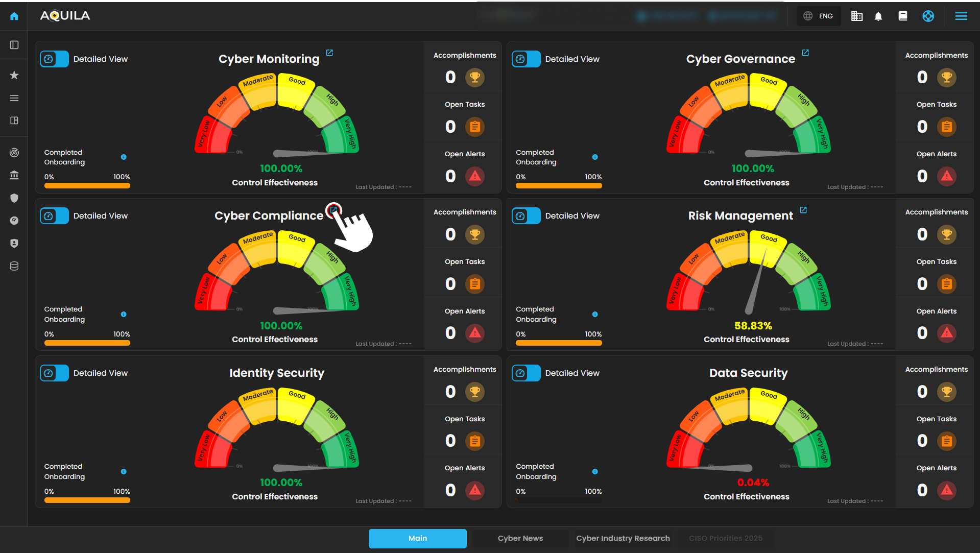Viewport: 980px width, 553px height.
Task: Click the Cyber Monitoring open-in-new-window icon
Action: [x=329, y=53]
